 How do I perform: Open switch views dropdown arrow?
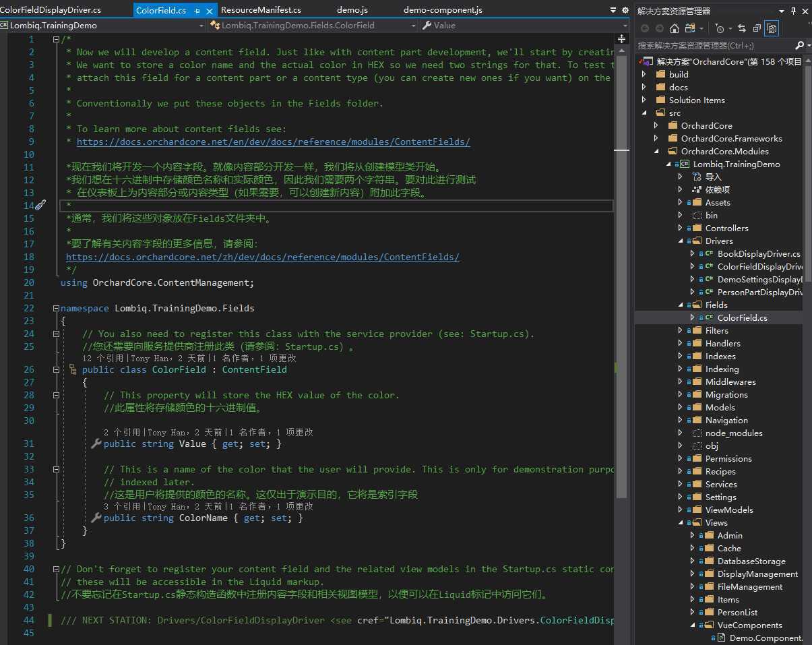point(701,28)
